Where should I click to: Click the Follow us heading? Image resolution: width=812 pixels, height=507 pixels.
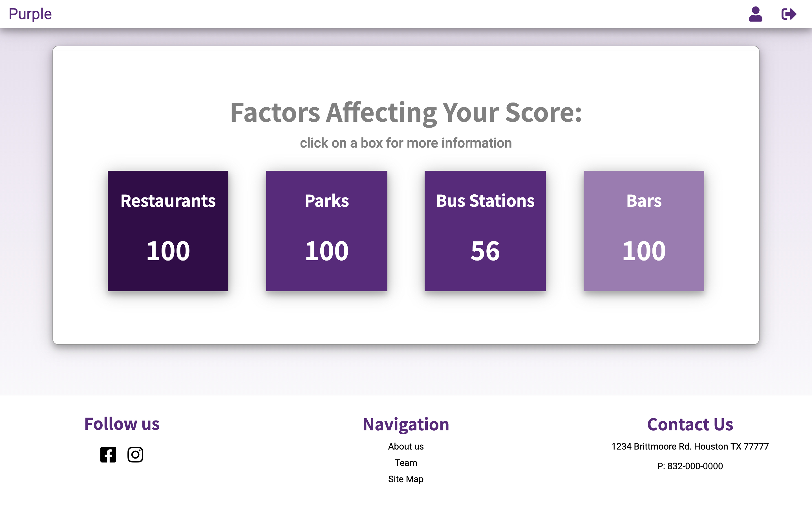pyautogui.click(x=122, y=424)
